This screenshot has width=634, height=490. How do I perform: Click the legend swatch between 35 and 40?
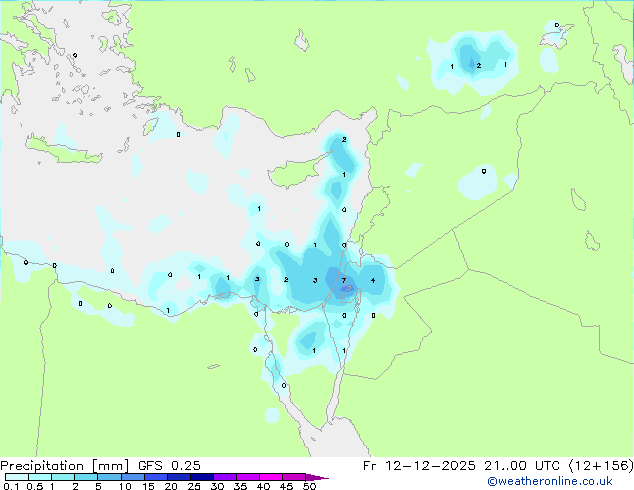pyautogui.click(x=248, y=477)
